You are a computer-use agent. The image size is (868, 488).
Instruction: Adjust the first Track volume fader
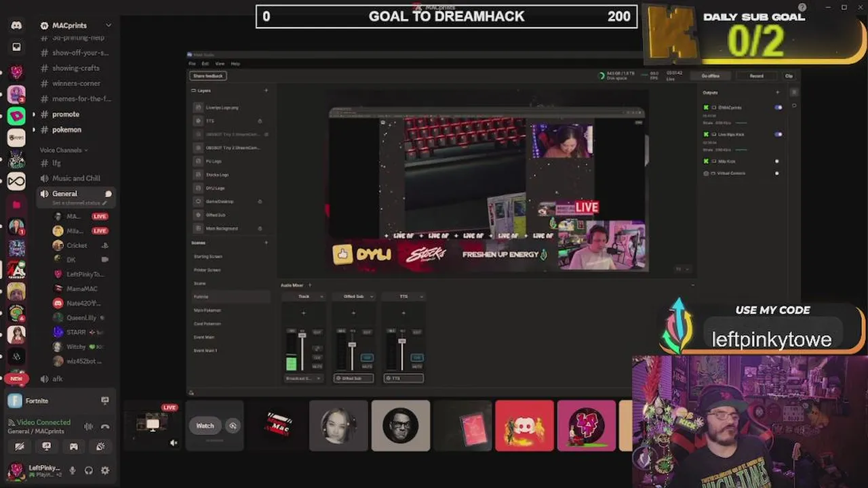point(302,336)
